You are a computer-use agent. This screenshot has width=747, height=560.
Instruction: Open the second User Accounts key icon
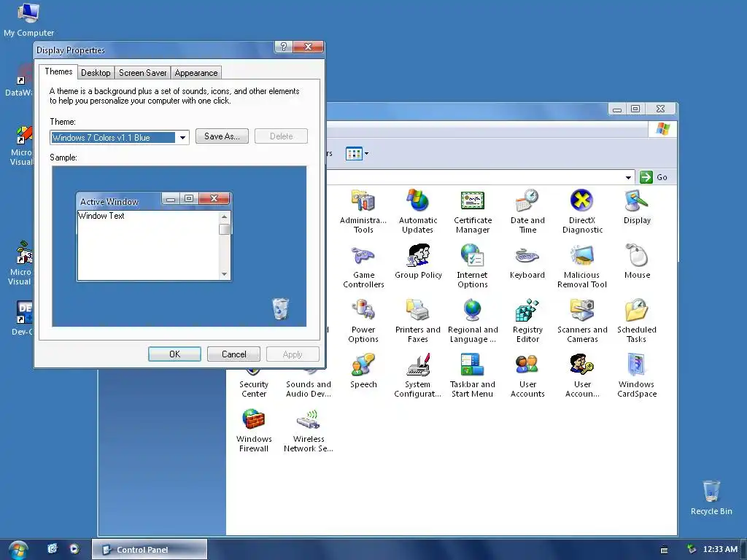click(582, 376)
